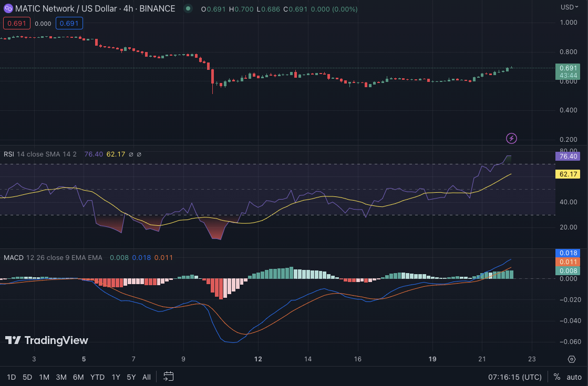Click the 0.200 price axis tick

click(x=568, y=139)
